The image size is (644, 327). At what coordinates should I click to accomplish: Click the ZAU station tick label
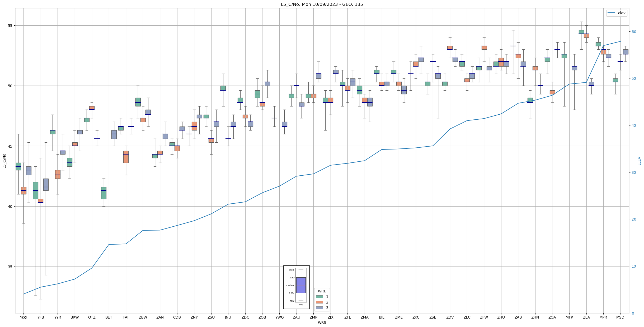click(296, 317)
